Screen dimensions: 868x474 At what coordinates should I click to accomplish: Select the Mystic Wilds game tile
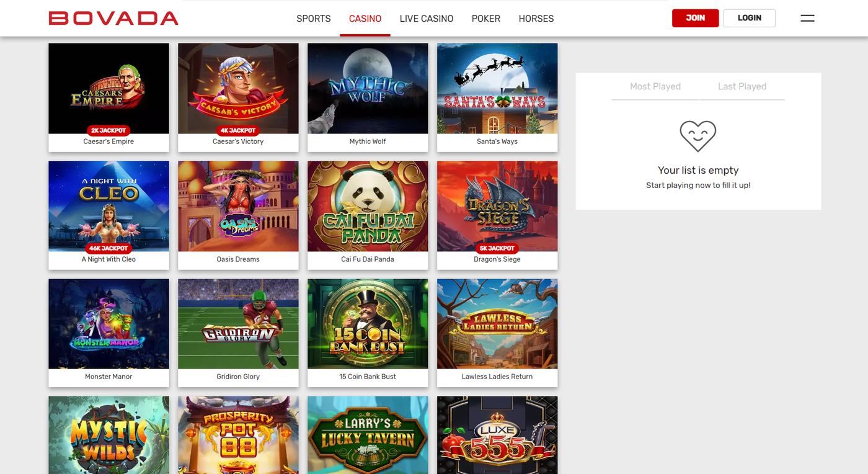(x=108, y=435)
